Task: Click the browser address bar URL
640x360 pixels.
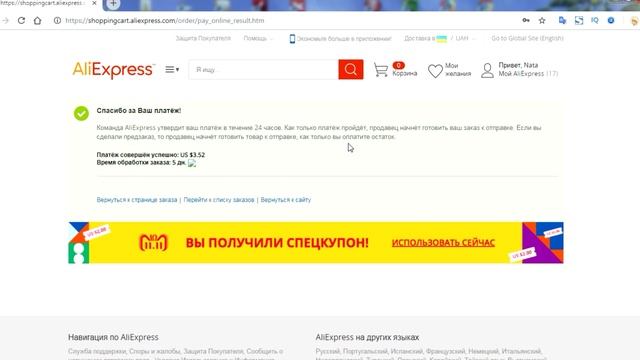Action: tap(165, 20)
